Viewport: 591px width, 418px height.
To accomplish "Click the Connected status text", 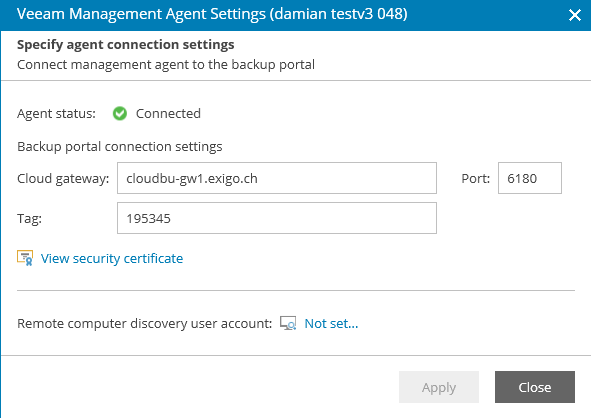I will (x=168, y=113).
